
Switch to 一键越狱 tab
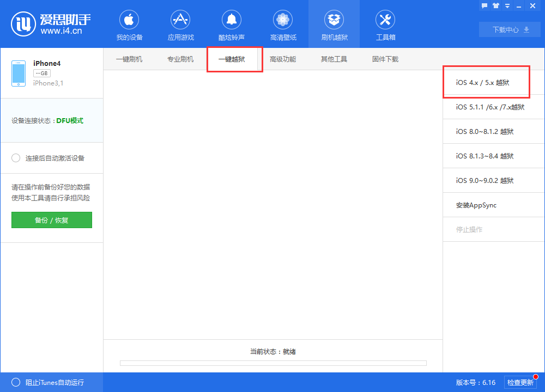coord(232,59)
